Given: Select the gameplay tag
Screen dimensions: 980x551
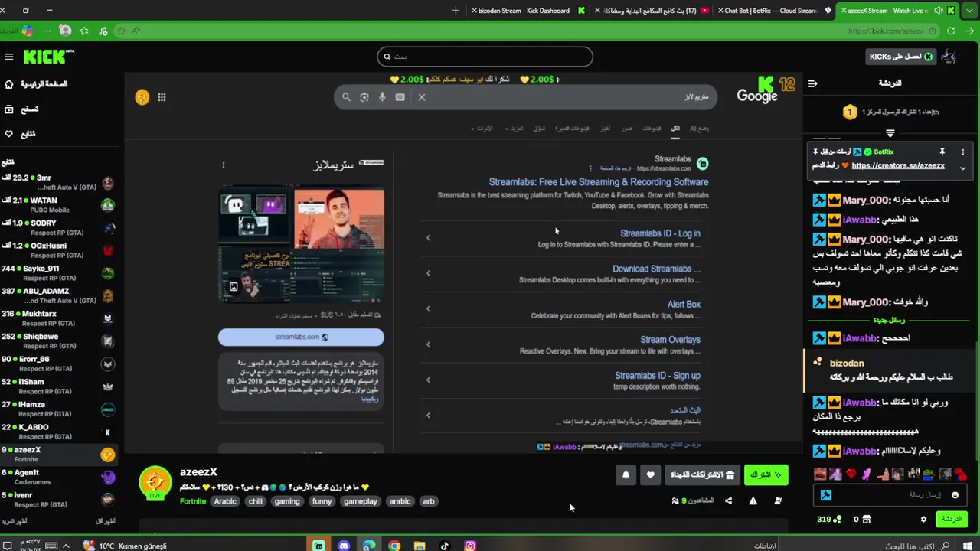Looking at the screenshot, I should pos(360,502).
